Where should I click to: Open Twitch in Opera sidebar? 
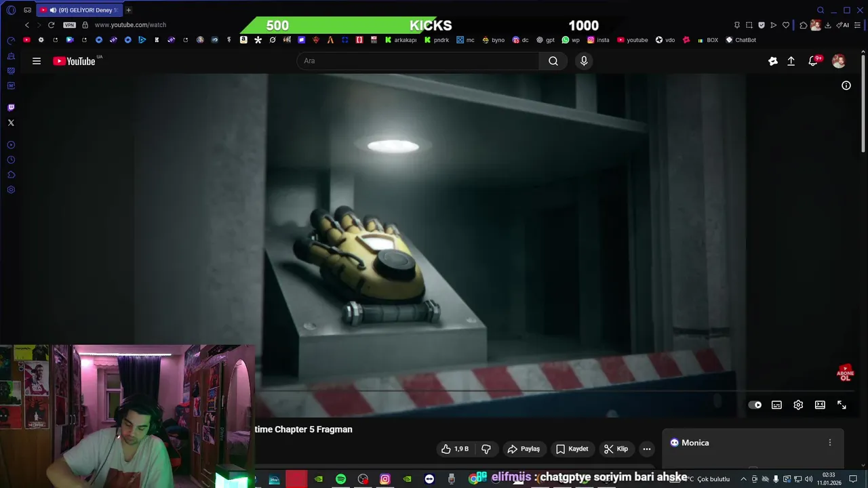pos(11,108)
